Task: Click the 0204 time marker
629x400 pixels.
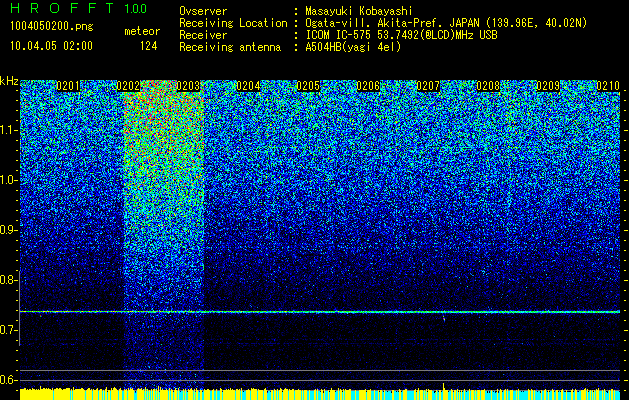Action: pyautogui.click(x=248, y=86)
